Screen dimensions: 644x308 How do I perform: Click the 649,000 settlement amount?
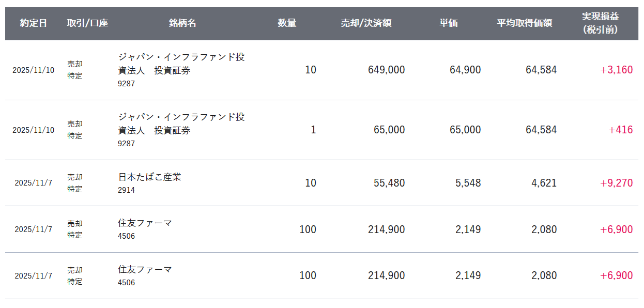click(387, 70)
